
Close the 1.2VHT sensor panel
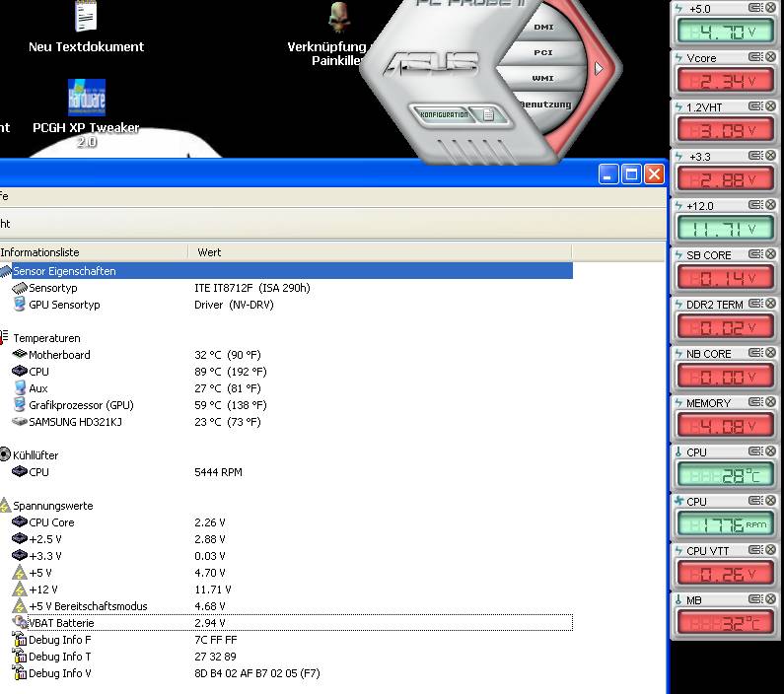pos(770,105)
